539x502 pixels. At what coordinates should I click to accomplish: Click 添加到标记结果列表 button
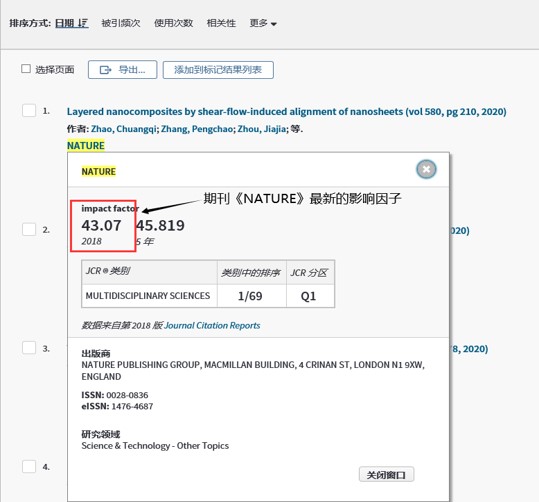[x=218, y=70]
